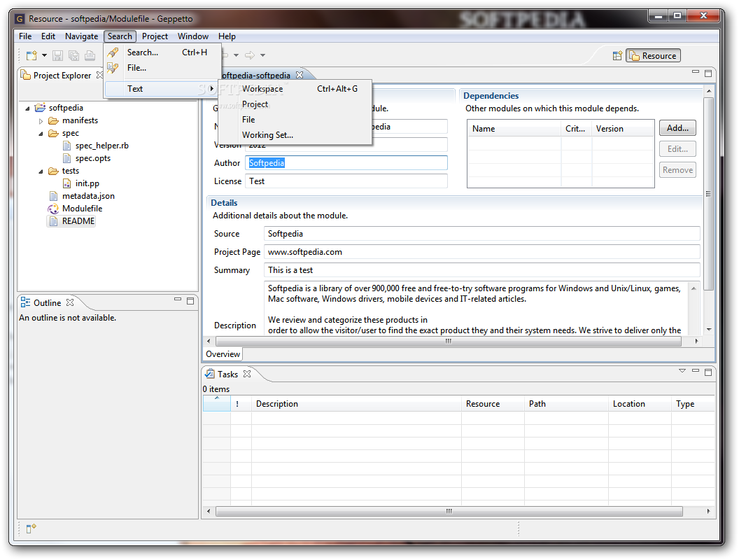Collapse the softpedia project node
Image resolution: width=739 pixels, height=560 pixels.
coord(28,108)
